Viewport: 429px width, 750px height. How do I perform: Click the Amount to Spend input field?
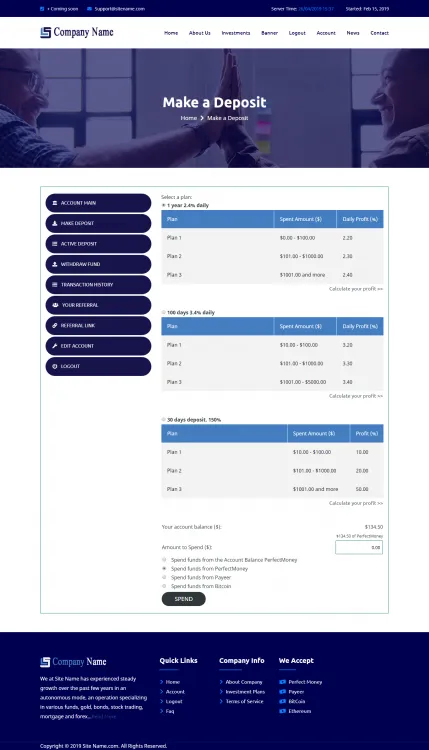[x=359, y=547]
